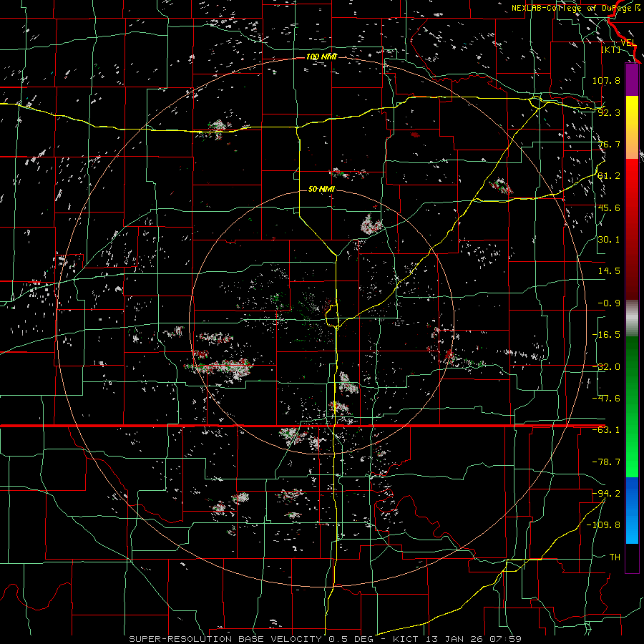The height and width of the screenshot is (644, 644).
Task: Pick the -94.2 velocity value
Action: coord(606,494)
